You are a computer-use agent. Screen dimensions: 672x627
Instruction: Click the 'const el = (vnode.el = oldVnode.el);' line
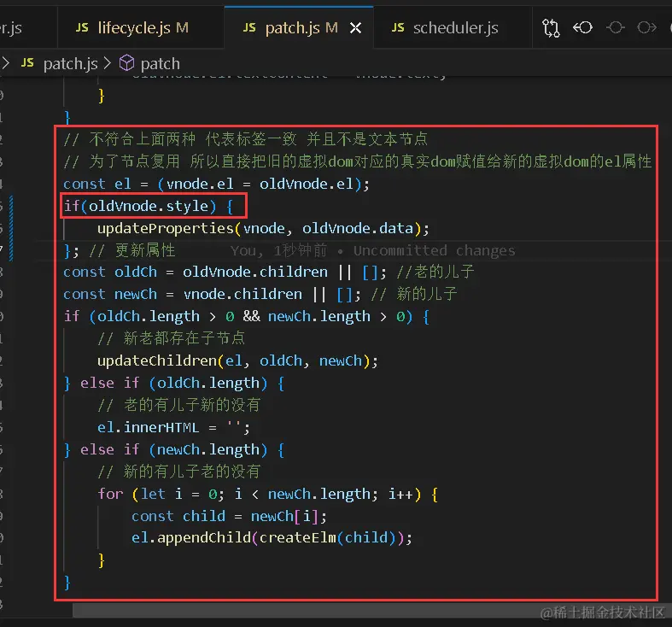(216, 185)
